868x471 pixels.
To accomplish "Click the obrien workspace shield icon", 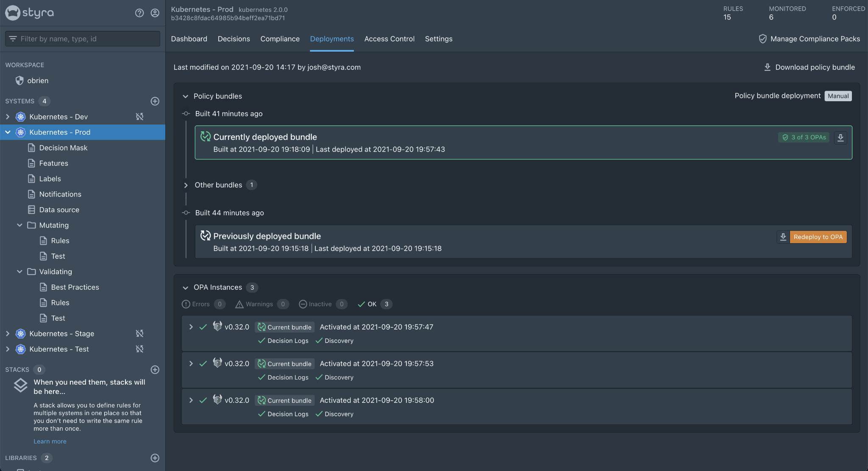I will click(x=19, y=80).
